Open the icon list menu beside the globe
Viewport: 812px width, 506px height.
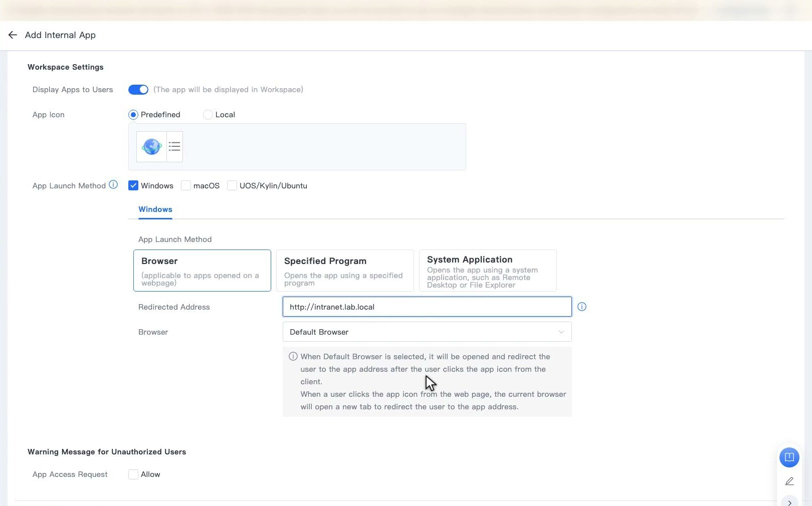click(x=174, y=147)
